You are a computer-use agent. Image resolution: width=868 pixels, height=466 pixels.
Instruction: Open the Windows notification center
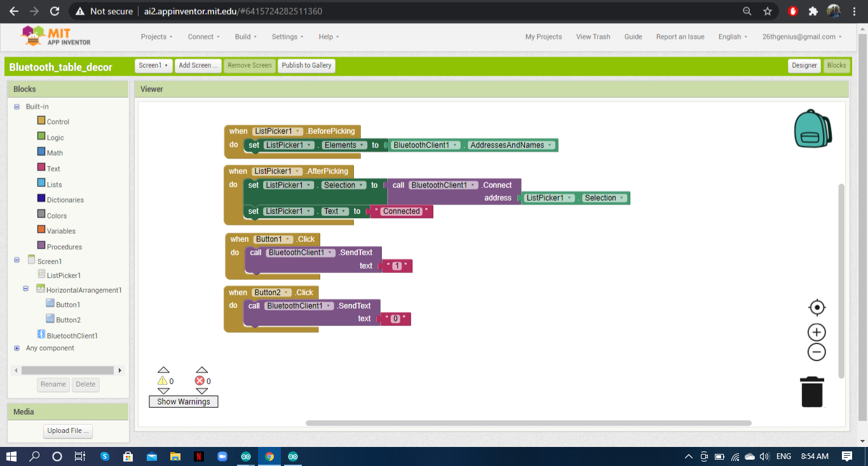846,456
